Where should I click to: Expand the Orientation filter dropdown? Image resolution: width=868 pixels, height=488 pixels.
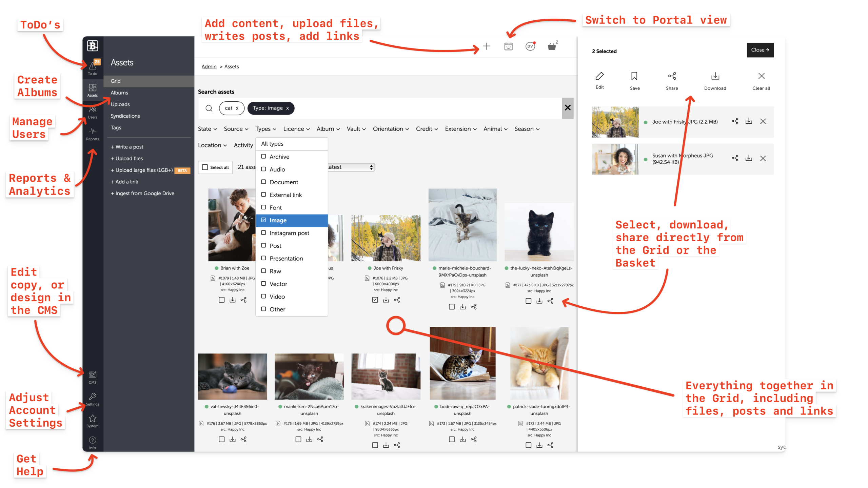coord(391,129)
